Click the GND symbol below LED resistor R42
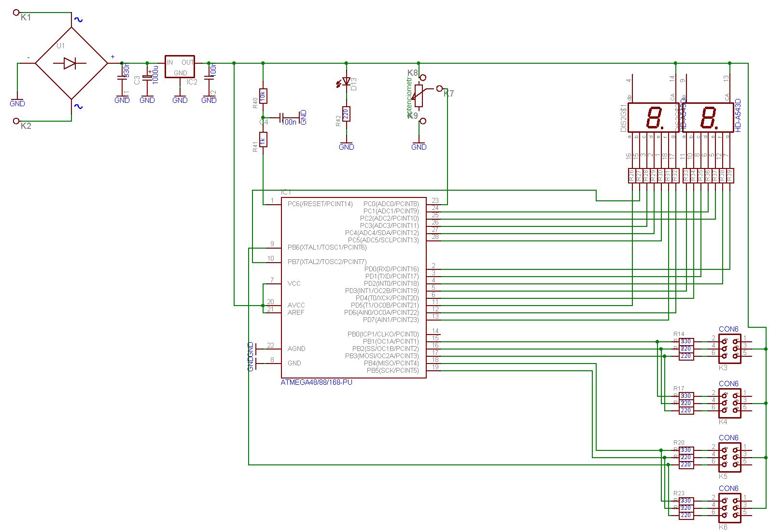 pos(346,146)
